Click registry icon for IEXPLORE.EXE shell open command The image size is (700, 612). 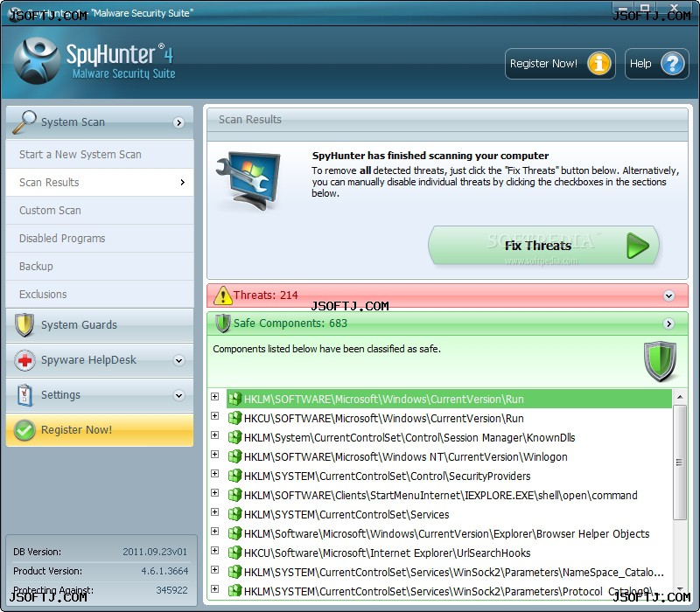click(234, 495)
